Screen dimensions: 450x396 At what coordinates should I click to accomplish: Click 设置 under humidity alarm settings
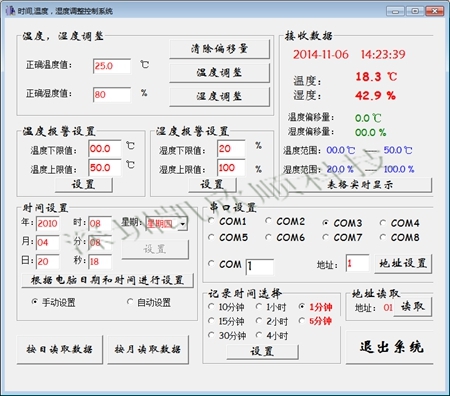point(212,184)
